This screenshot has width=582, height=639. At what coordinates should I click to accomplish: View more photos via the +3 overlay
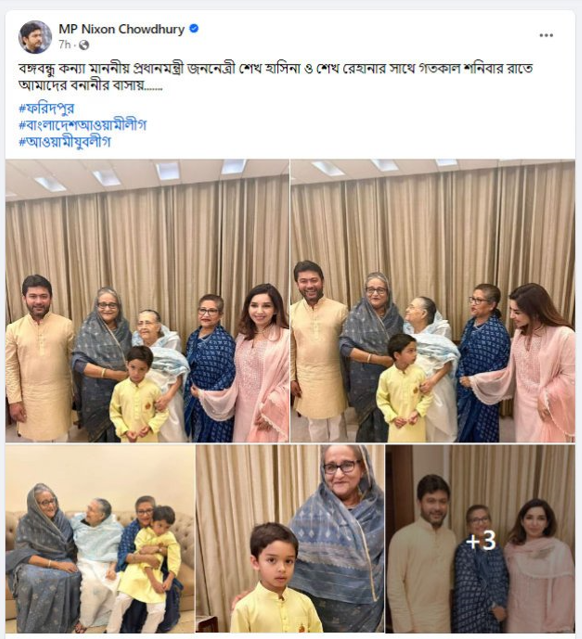coord(481,538)
